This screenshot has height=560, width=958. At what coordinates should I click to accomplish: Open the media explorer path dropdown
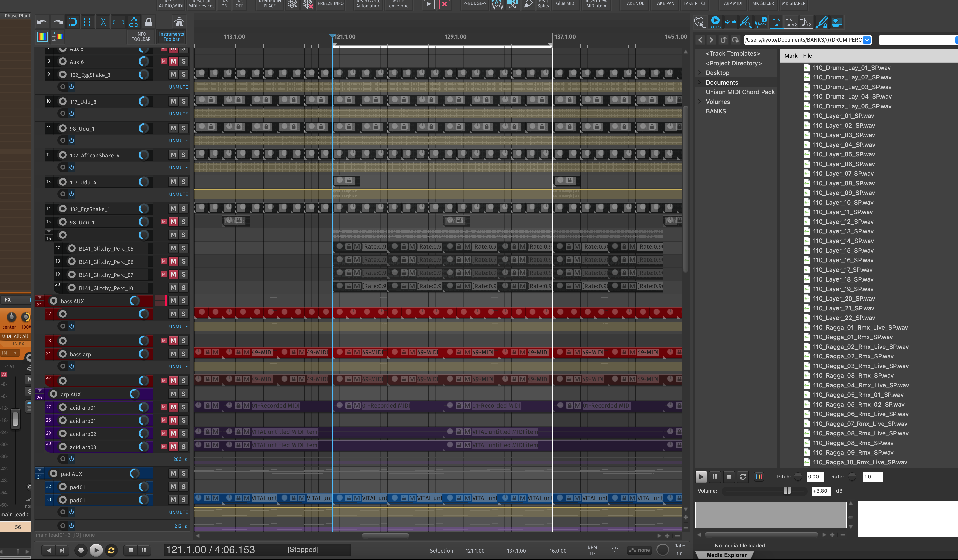[867, 40]
